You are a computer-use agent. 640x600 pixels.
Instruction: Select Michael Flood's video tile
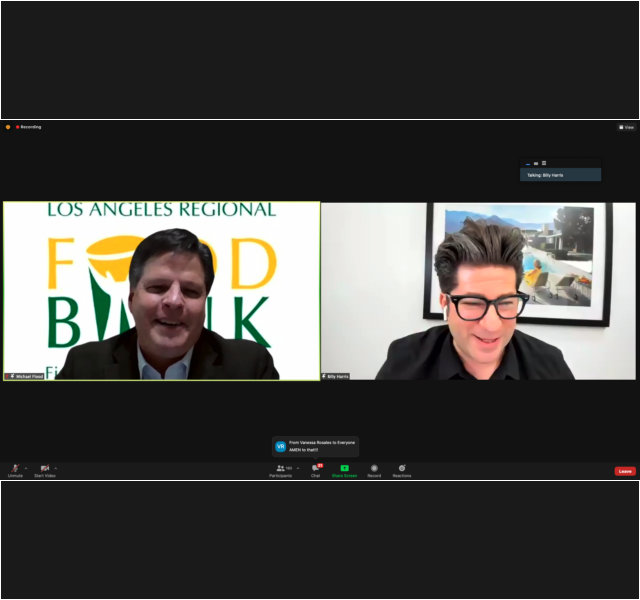(162, 291)
